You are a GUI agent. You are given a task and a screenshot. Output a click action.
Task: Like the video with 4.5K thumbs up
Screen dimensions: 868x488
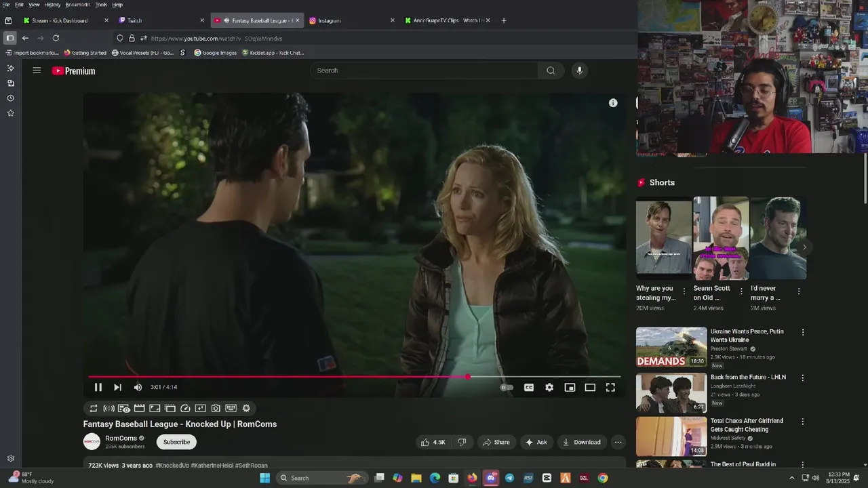click(433, 442)
